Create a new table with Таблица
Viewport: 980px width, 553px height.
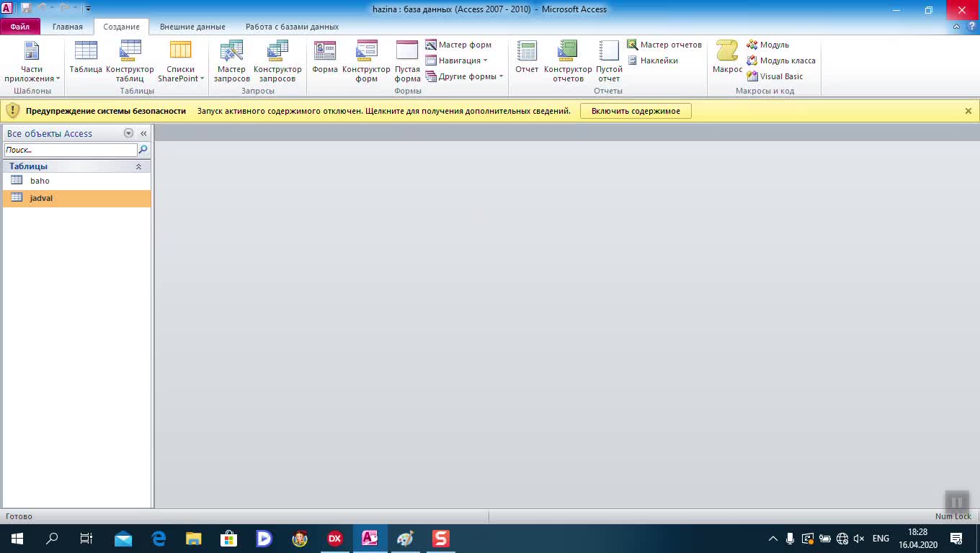86,58
